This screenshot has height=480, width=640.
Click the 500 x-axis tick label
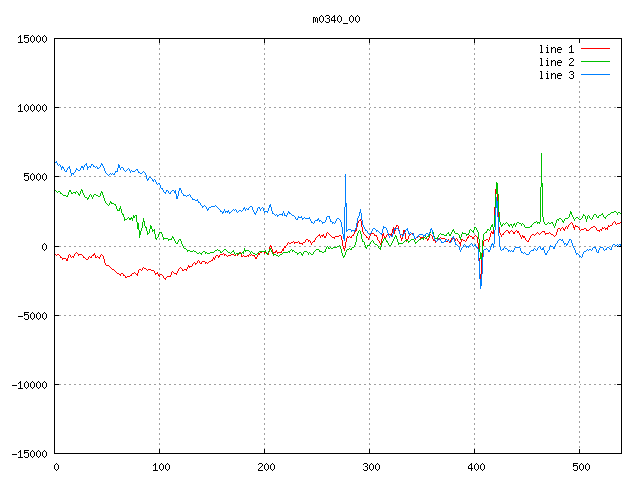pyautogui.click(x=579, y=466)
